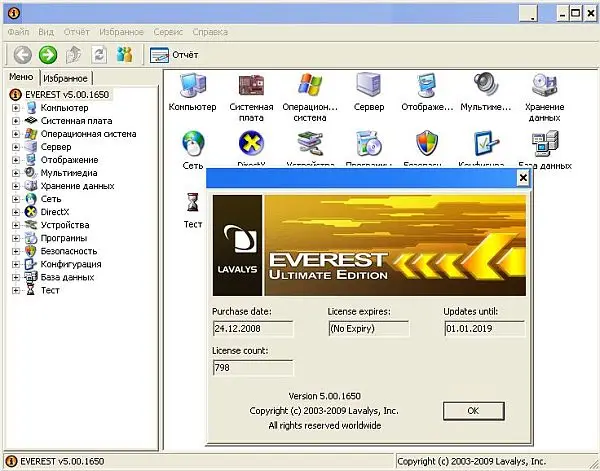Click the info icon in the status bar
Viewport: 600px width, 471px height.
point(11,461)
